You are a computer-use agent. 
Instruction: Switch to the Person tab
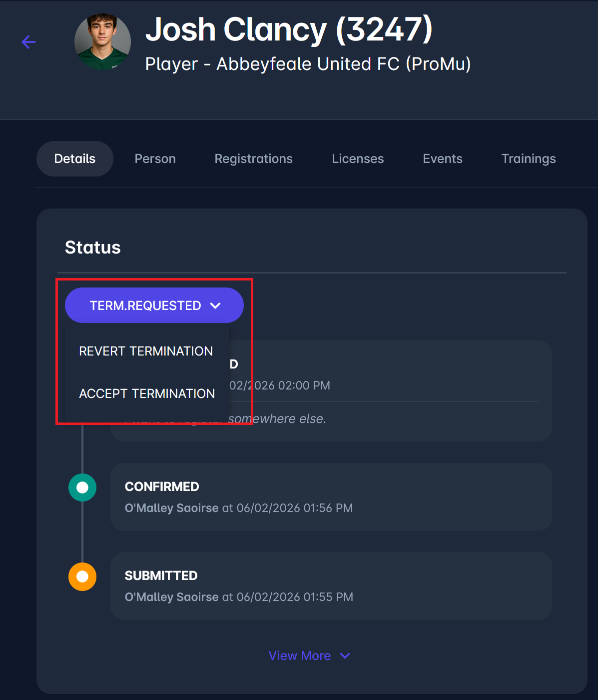(155, 158)
